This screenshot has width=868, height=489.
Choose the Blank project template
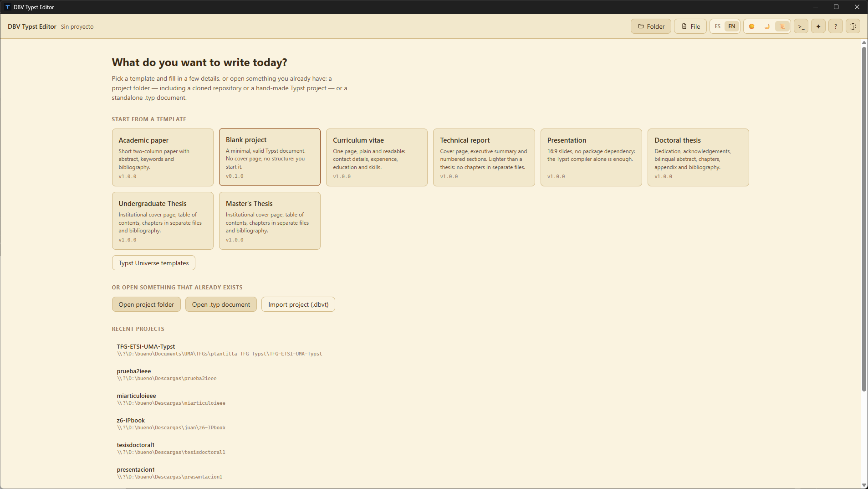tap(270, 157)
